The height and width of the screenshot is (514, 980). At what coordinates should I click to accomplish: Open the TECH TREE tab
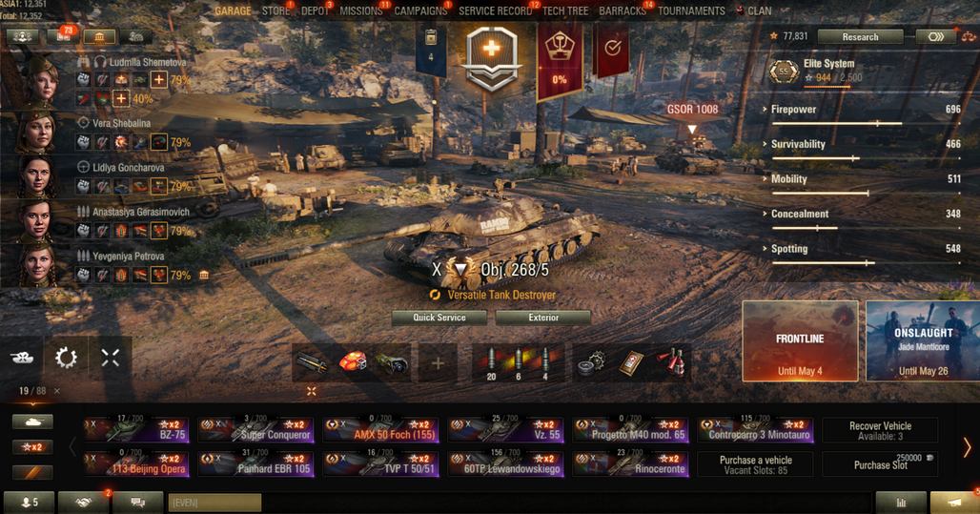point(565,11)
